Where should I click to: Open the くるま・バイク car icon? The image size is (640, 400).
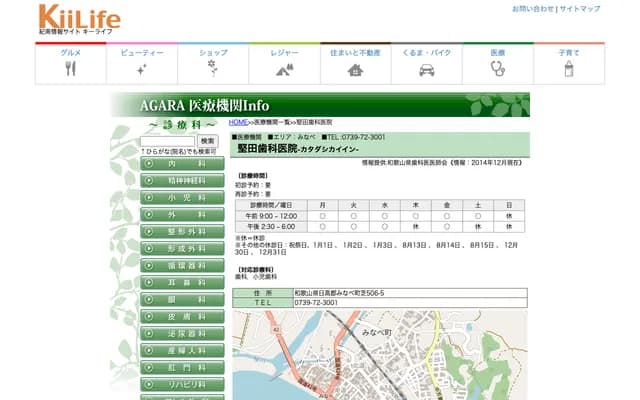427,69
